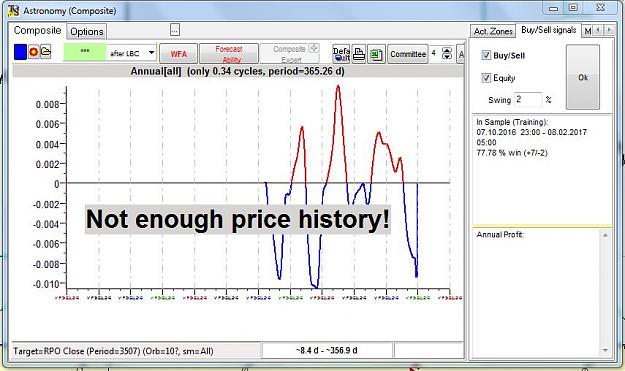Click the Composite Expert button

click(291, 54)
